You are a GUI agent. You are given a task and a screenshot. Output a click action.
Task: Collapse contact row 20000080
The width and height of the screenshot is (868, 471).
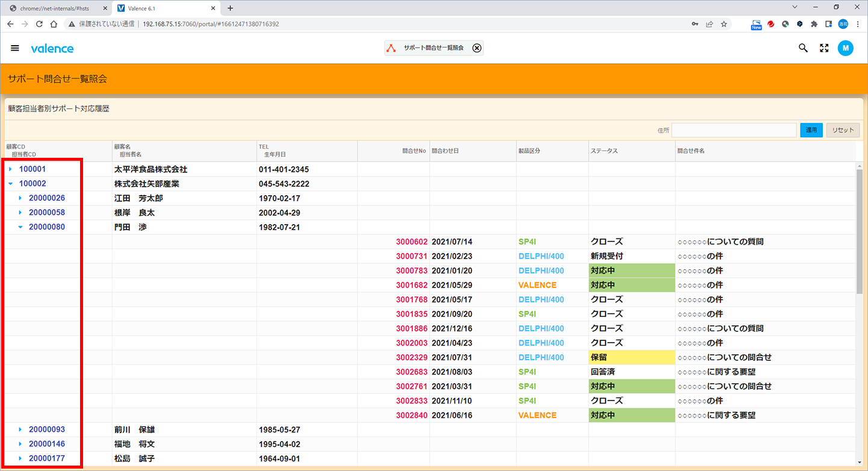20,227
